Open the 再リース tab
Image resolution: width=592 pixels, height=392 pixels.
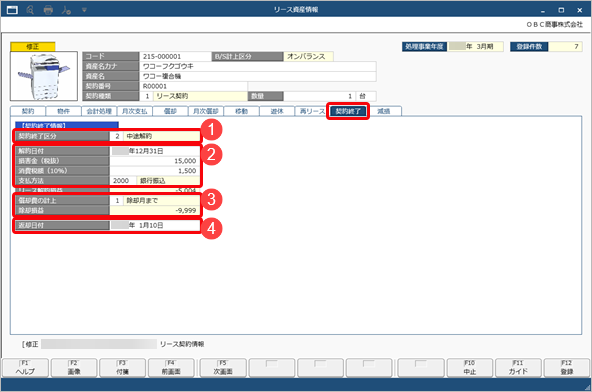click(312, 111)
